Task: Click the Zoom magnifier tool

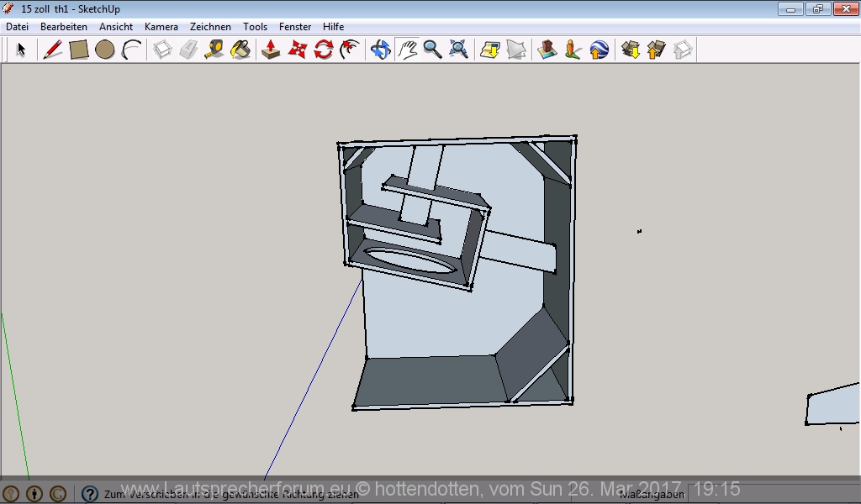Action: click(x=433, y=50)
